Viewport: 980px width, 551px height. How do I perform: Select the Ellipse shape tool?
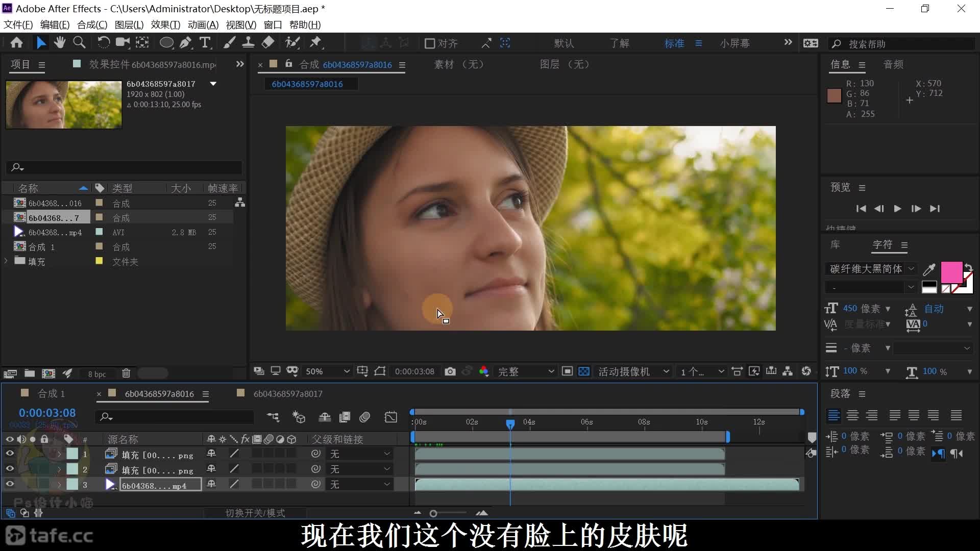click(166, 43)
